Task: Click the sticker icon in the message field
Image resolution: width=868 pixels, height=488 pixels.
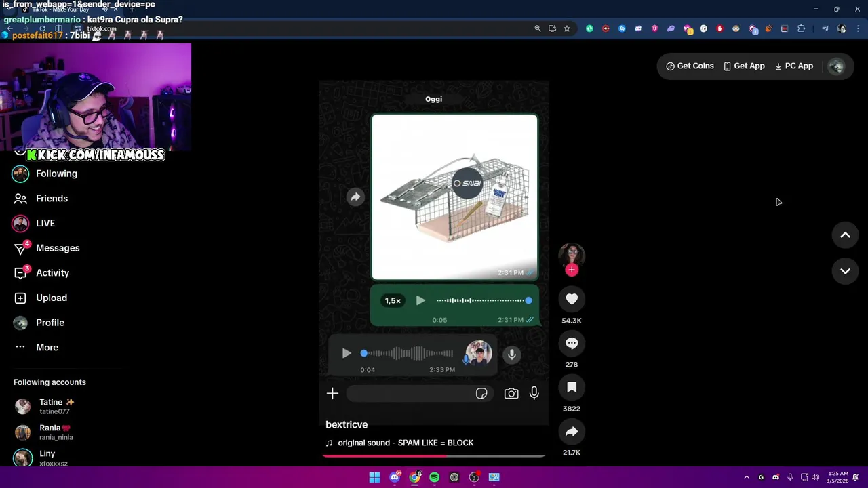Action: point(481,394)
